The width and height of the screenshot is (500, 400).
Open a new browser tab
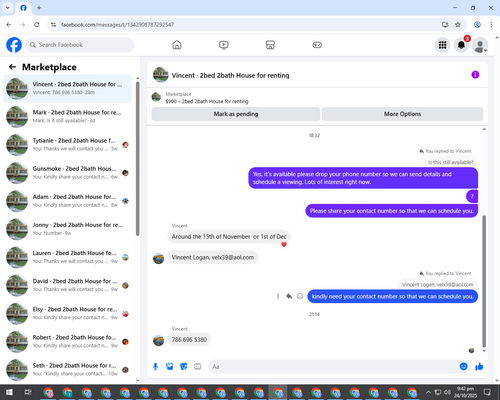tap(39, 8)
